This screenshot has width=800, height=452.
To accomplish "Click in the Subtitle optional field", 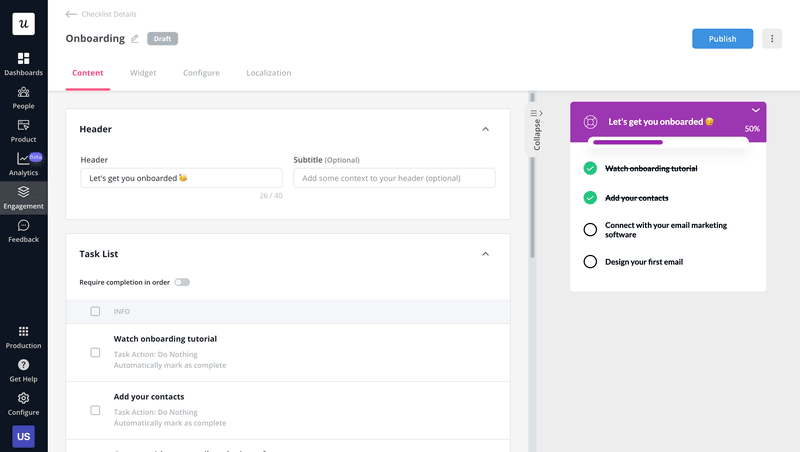I will (394, 178).
